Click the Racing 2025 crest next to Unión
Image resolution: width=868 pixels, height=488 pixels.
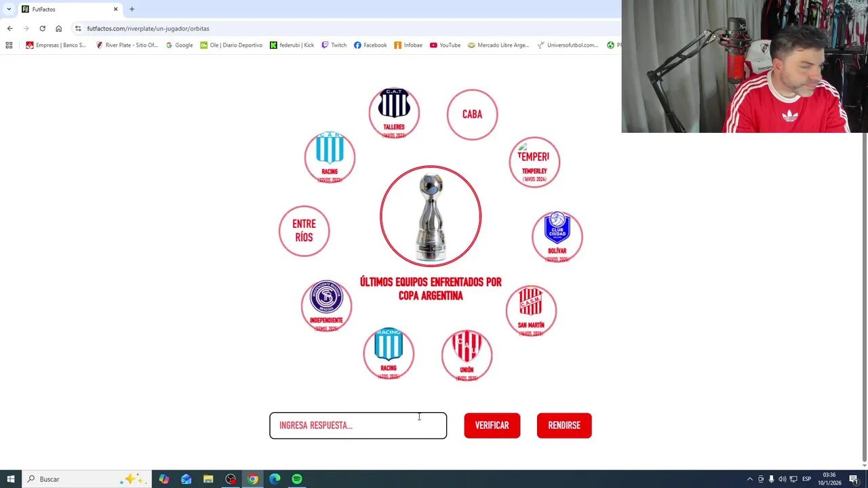(x=389, y=354)
